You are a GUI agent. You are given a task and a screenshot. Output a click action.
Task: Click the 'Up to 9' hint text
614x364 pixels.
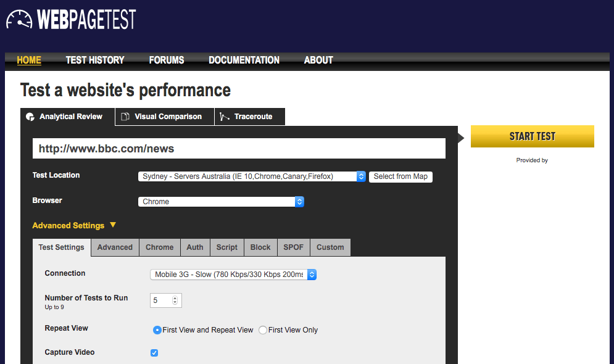pyautogui.click(x=54, y=307)
